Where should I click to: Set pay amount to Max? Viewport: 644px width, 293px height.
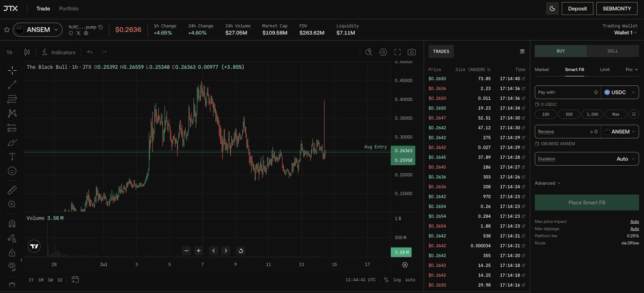tap(616, 114)
